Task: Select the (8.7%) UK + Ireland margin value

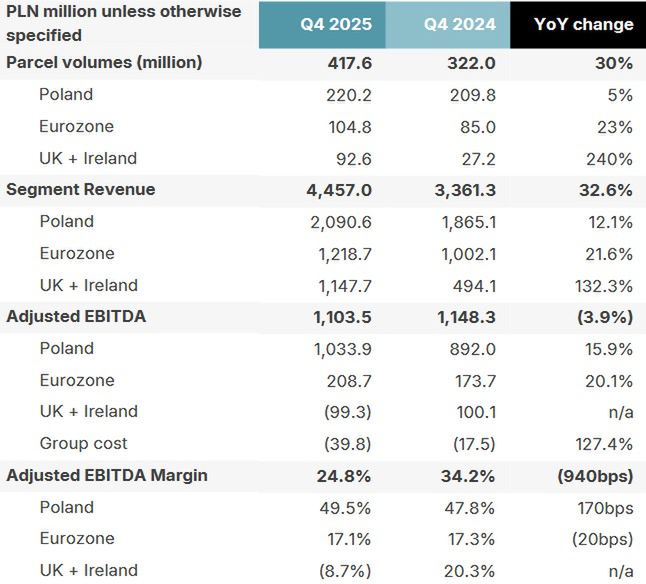Action: click(x=346, y=571)
